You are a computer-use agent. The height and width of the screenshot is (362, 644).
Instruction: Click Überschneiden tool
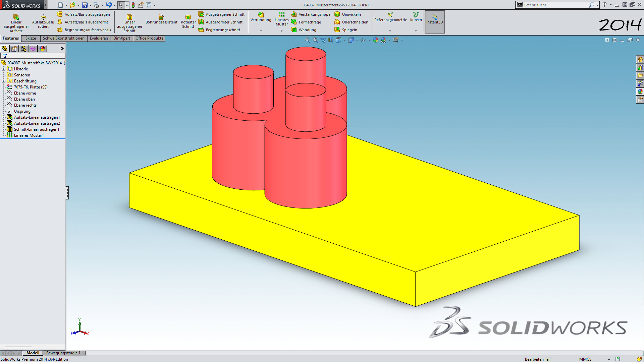click(352, 22)
